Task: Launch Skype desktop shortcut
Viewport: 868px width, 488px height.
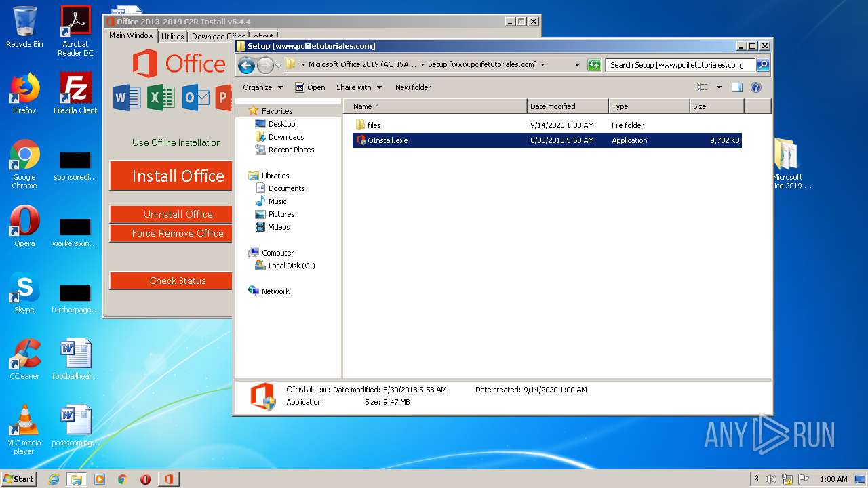Action: point(24,293)
